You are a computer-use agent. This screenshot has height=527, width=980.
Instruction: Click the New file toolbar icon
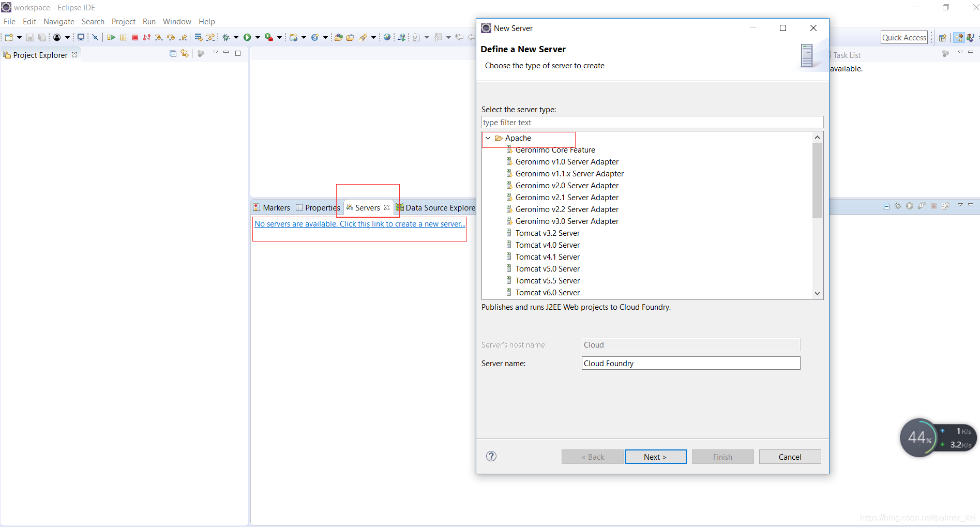point(9,37)
